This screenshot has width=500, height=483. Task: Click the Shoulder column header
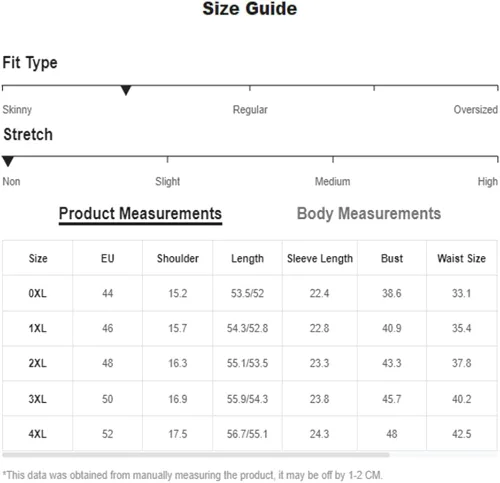click(178, 258)
